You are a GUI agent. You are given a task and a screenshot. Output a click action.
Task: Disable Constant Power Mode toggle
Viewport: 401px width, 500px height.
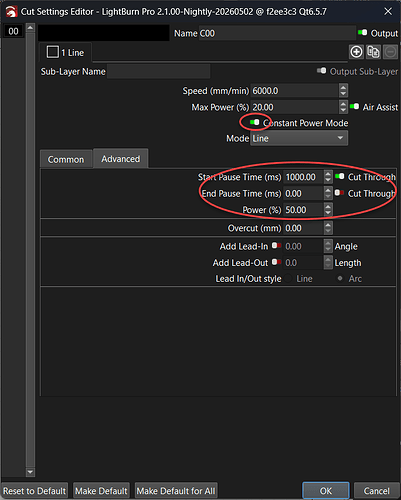click(255, 122)
